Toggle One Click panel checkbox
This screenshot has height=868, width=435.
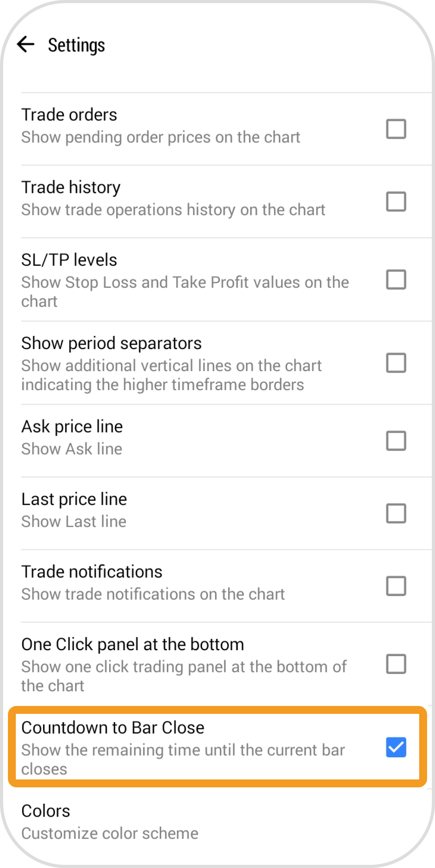click(x=396, y=664)
